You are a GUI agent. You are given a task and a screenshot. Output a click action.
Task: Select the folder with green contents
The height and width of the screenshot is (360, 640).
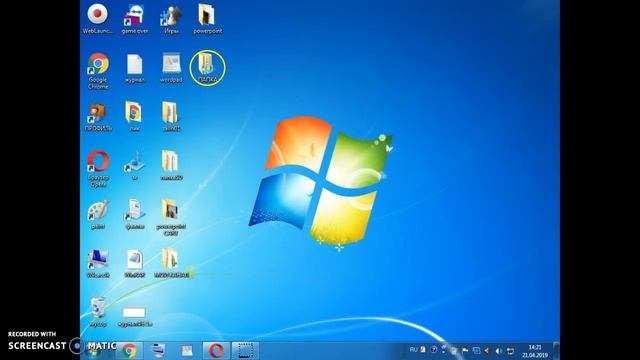171,263
